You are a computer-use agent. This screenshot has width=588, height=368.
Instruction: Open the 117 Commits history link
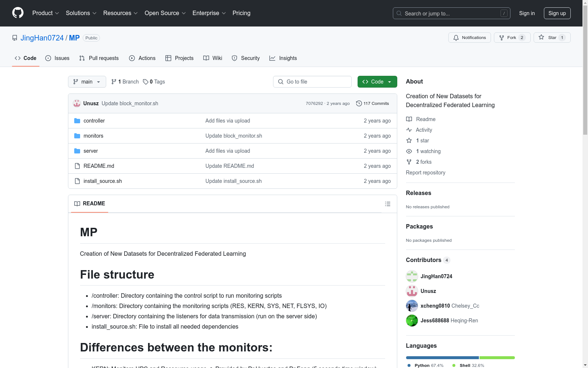point(373,103)
